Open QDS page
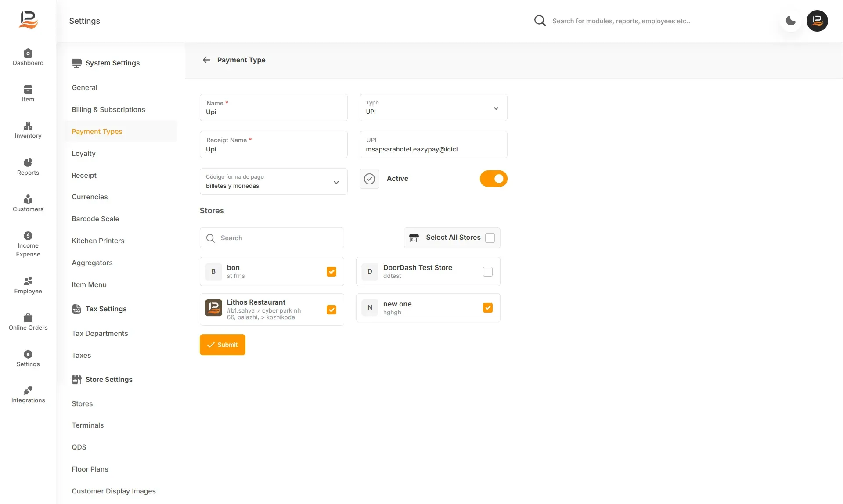Image resolution: width=843 pixels, height=504 pixels. click(x=79, y=447)
